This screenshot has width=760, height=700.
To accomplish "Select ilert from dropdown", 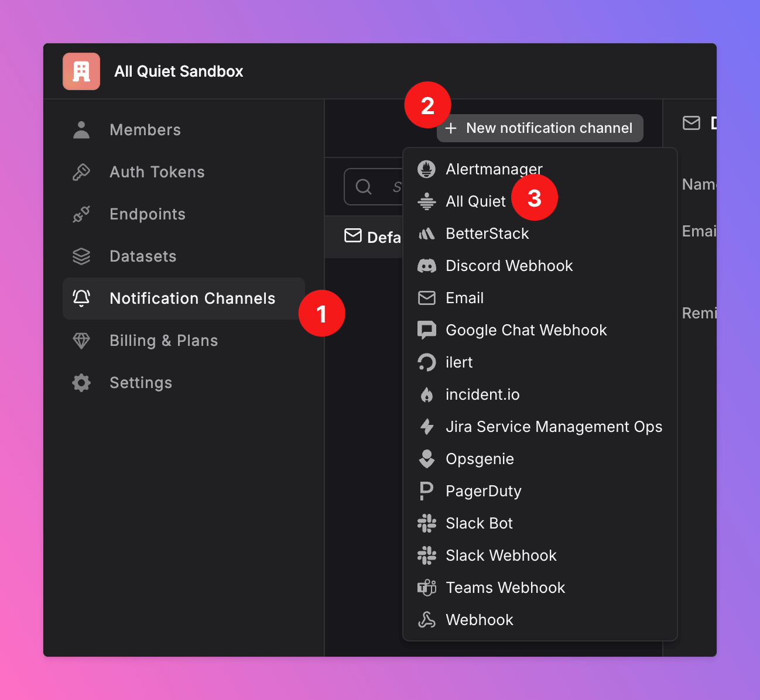I will (x=540, y=362).
